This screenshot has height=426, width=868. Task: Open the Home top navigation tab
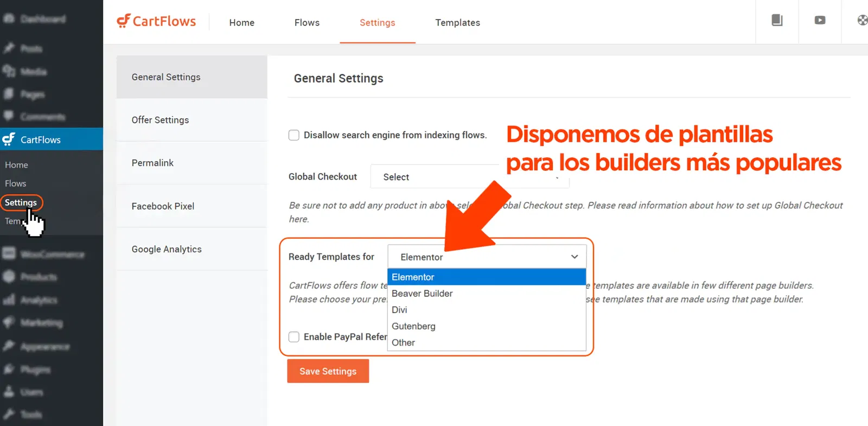[241, 23]
